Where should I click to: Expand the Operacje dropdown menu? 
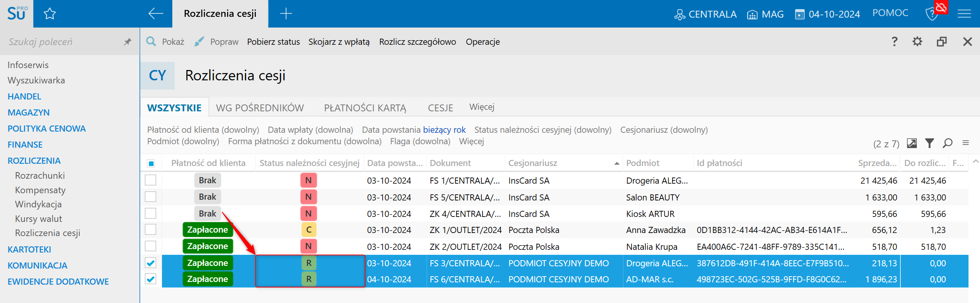483,42
